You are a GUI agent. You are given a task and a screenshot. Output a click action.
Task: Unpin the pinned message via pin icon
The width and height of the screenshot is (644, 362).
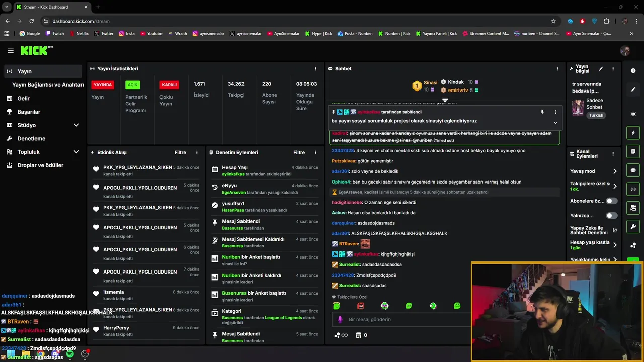pos(542,112)
